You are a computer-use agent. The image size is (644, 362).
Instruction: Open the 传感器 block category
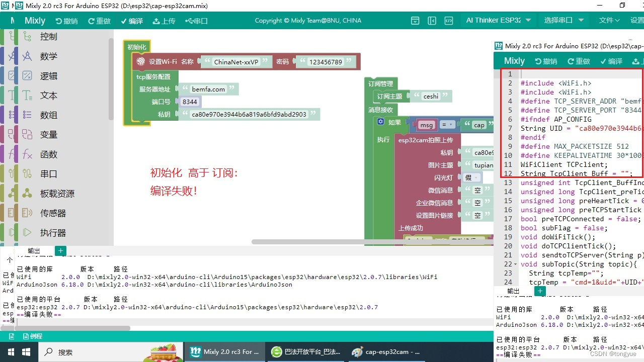(x=48, y=213)
